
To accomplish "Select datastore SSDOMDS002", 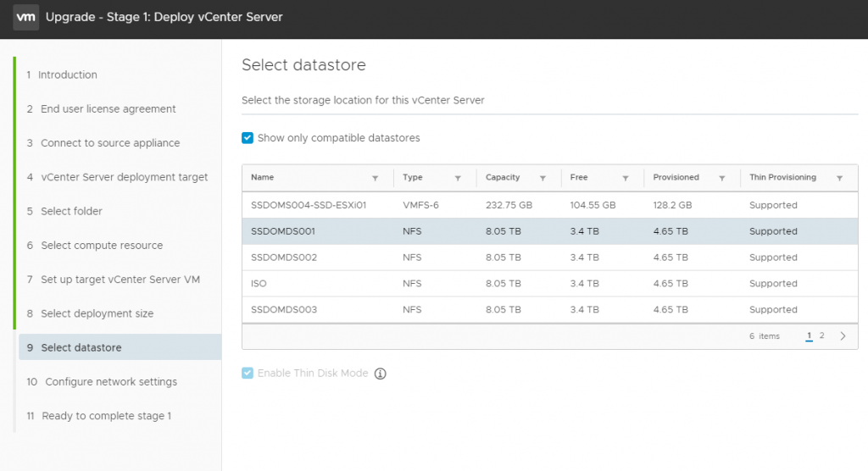I will [x=549, y=258].
